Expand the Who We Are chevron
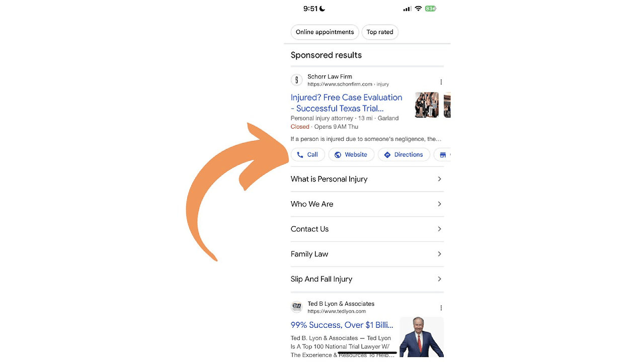The width and height of the screenshot is (644, 362). 439,204
